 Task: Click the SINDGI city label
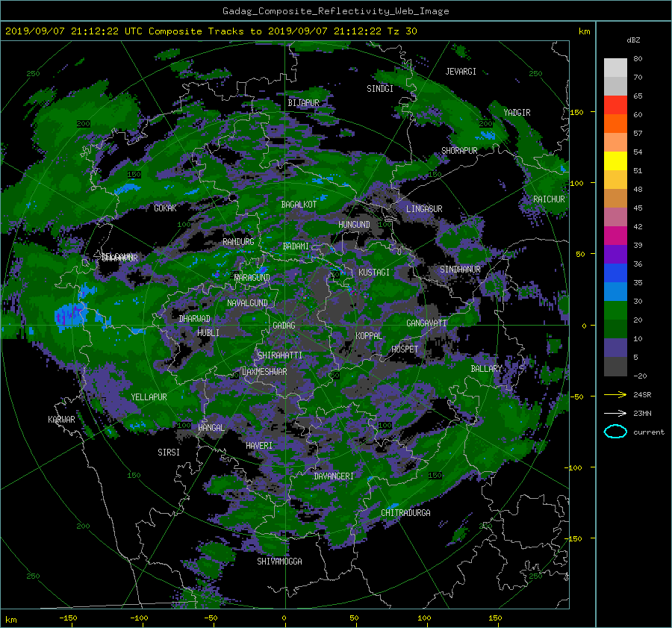(x=380, y=89)
